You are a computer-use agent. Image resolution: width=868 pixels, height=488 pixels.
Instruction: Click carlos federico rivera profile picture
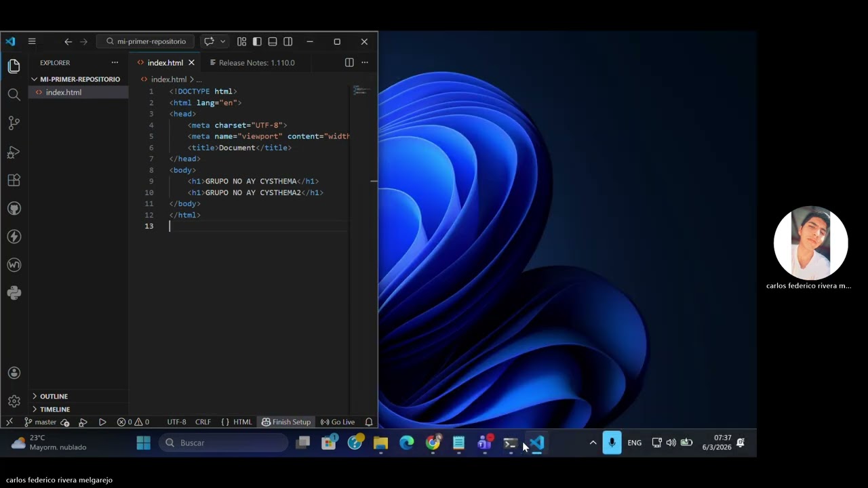pos(810,243)
